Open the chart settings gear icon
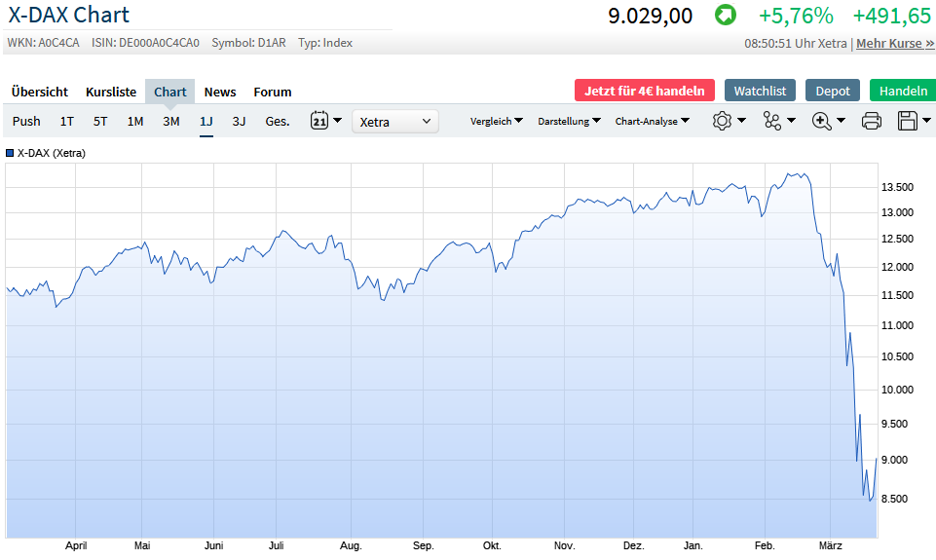The width and height of the screenshot is (936, 560). click(722, 121)
